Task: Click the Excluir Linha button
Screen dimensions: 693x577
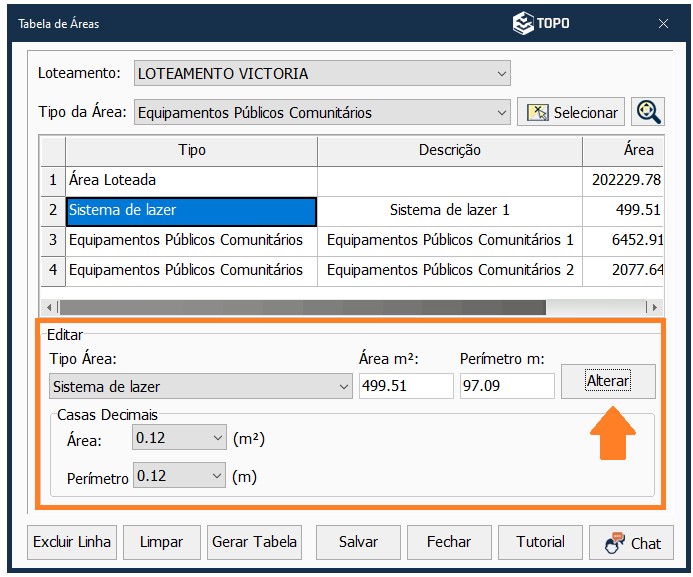Action: pyautogui.click(x=72, y=542)
